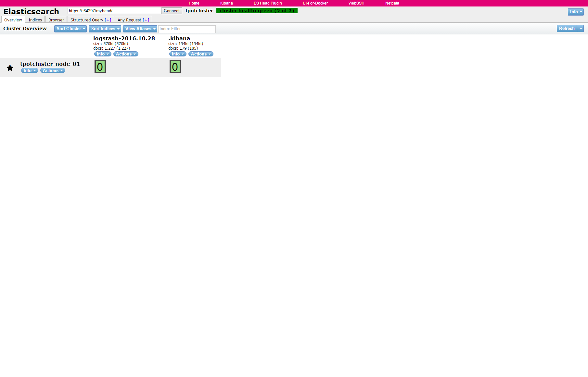The height and width of the screenshot is (377, 588).
Task: Open Actions menu for tpotcluster-node-01
Action: [53, 71]
